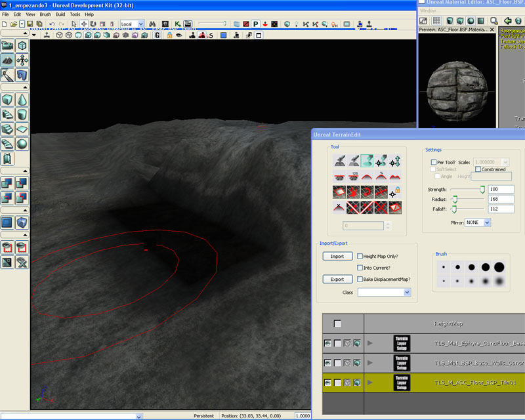Click the Kismet K icon in toolbar
Image resolution: width=525 pixels, height=420 pixels.
[177, 24]
